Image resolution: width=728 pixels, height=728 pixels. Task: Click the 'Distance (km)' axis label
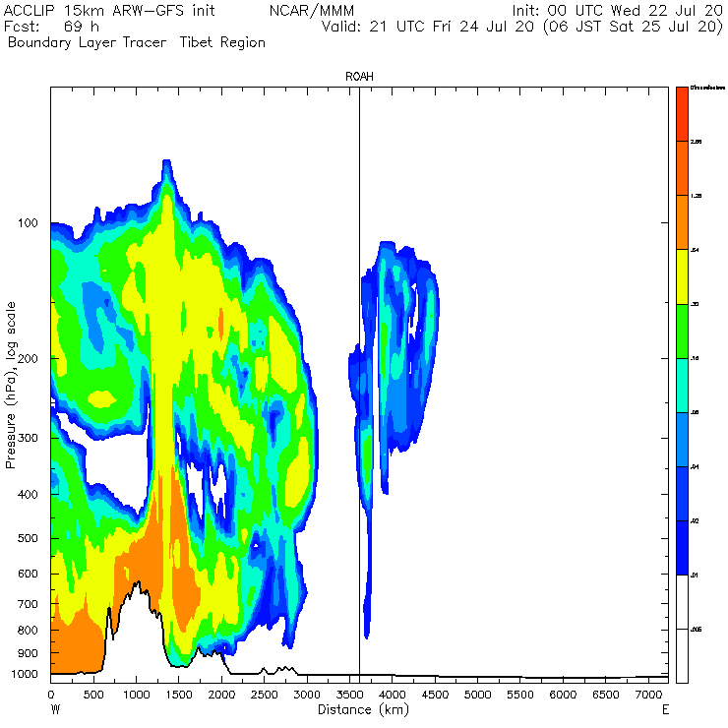(x=364, y=710)
